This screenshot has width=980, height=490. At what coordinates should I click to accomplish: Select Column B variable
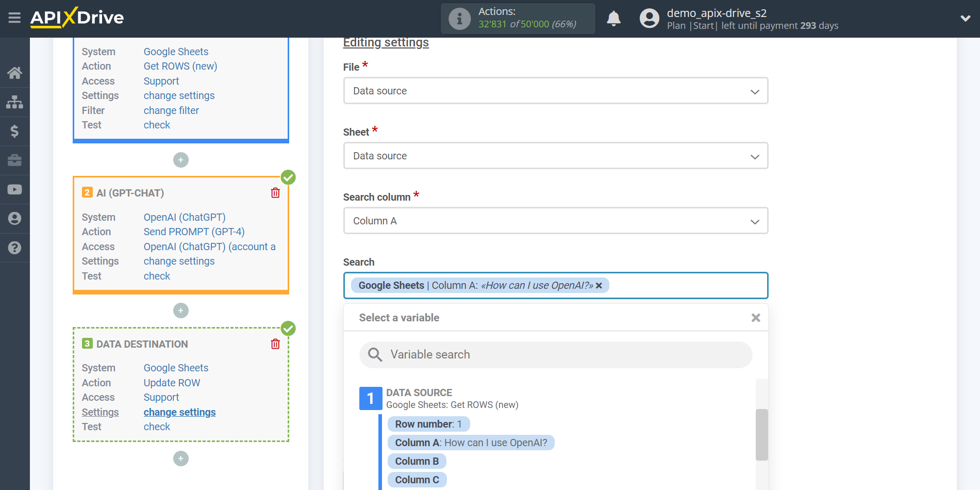(417, 461)
